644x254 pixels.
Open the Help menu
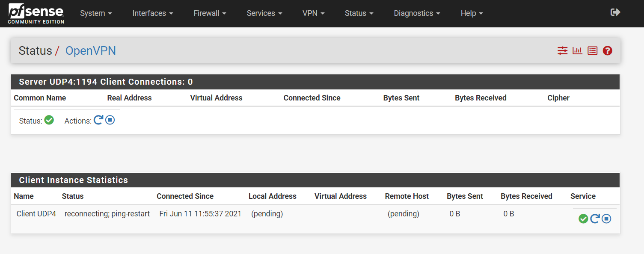pos(472,13)
